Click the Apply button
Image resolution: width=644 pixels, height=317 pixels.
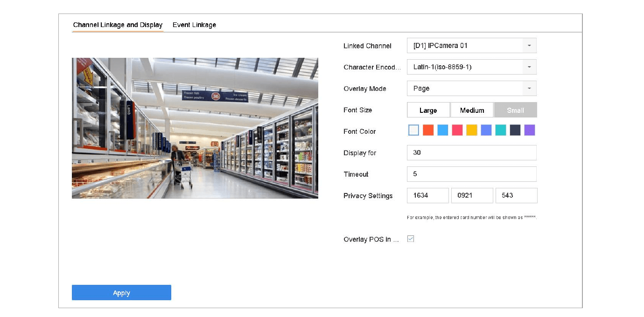(121, 293)
